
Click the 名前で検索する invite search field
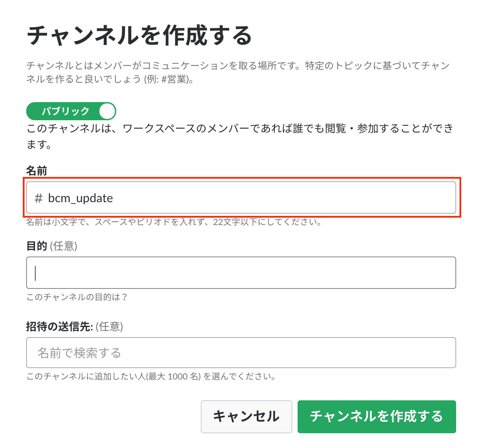coord(240,353)
